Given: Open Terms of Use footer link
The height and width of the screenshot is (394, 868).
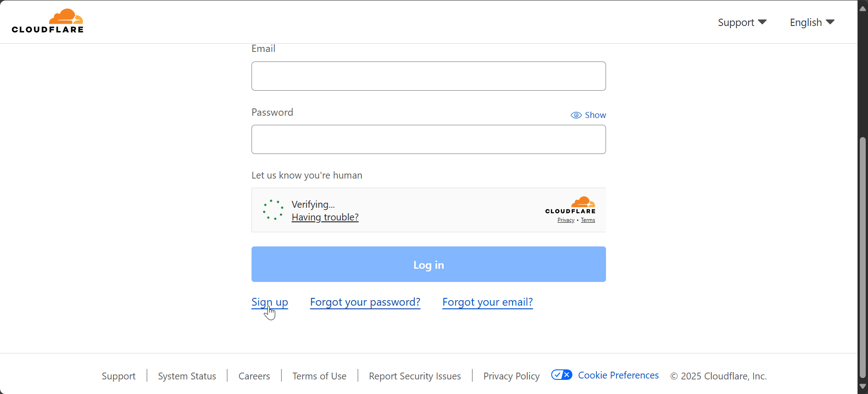Looking at the screenshot, I should click(319, 376).
